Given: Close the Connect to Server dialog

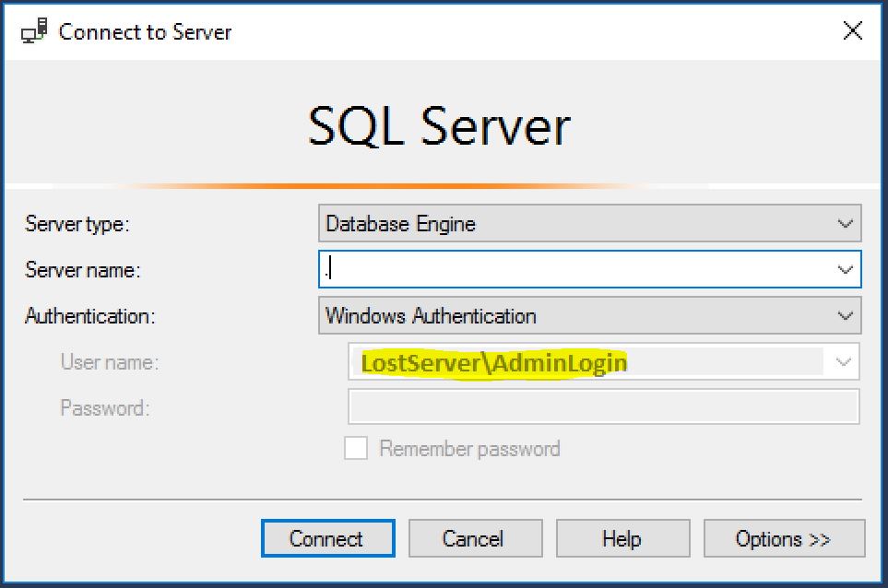Looking at the screenshot, I should click(x=853, y=30).
